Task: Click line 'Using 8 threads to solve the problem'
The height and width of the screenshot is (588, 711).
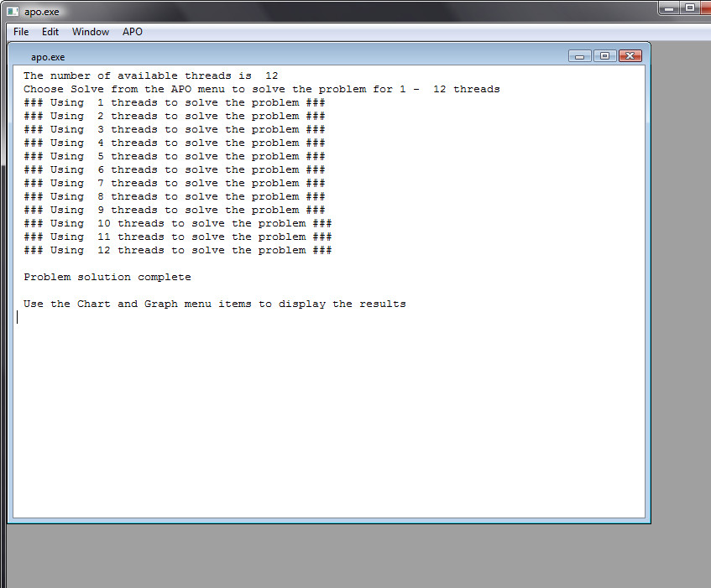Action: [174, 196]
